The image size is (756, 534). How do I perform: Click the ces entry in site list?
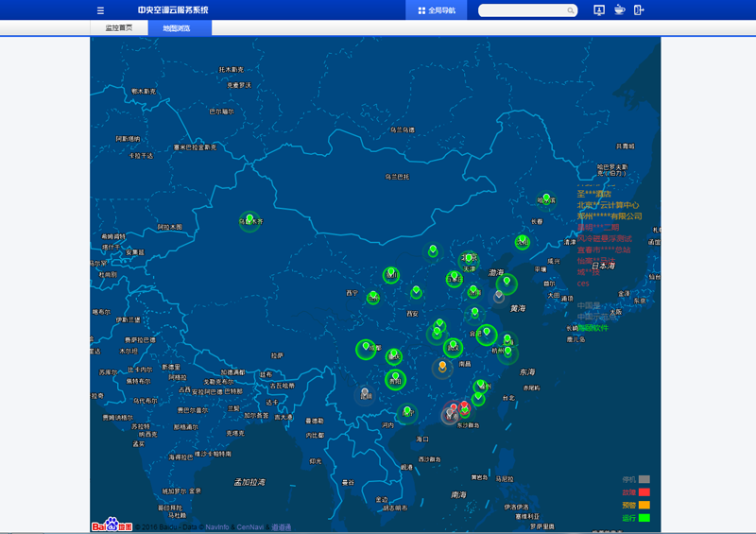click(583, 284)
